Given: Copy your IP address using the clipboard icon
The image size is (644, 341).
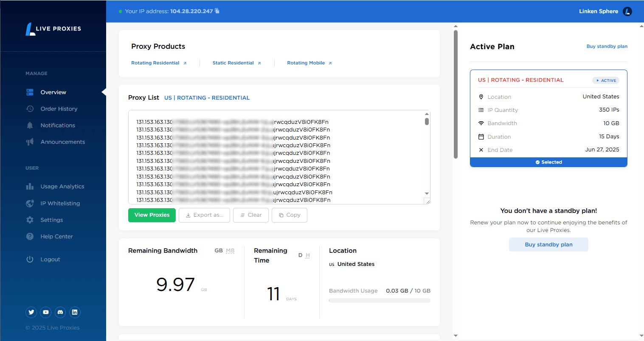Looking at the screenshot, I should tap(217, 11).
